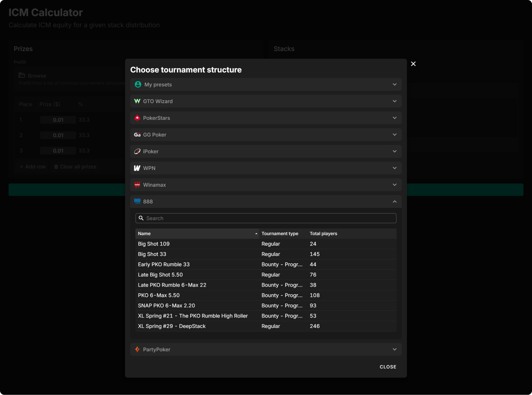The width and height of the screenshot is (532, 395).
Task: Select Late PKO Rumble 6-Max 22
Action: click(266, 285)
